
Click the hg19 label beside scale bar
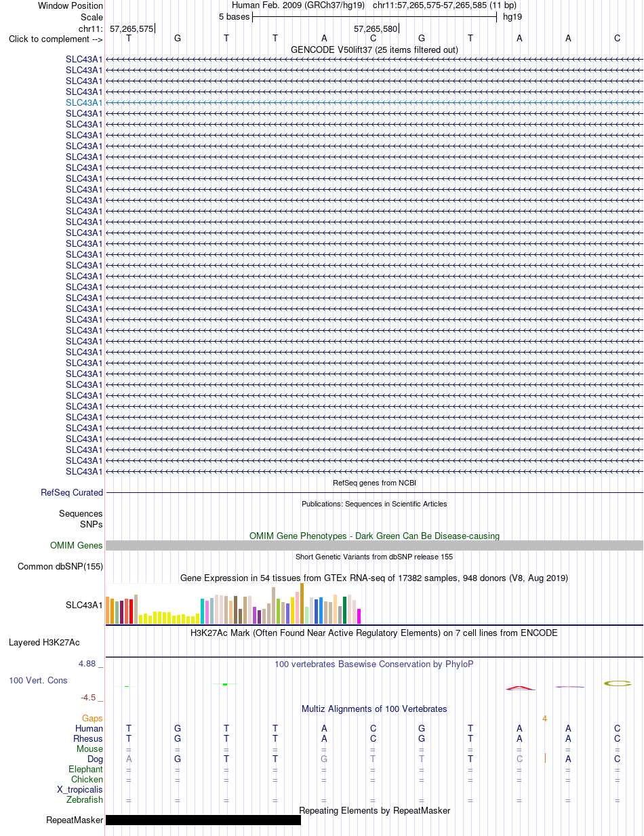pyautogui.click(x=512, y=17)
